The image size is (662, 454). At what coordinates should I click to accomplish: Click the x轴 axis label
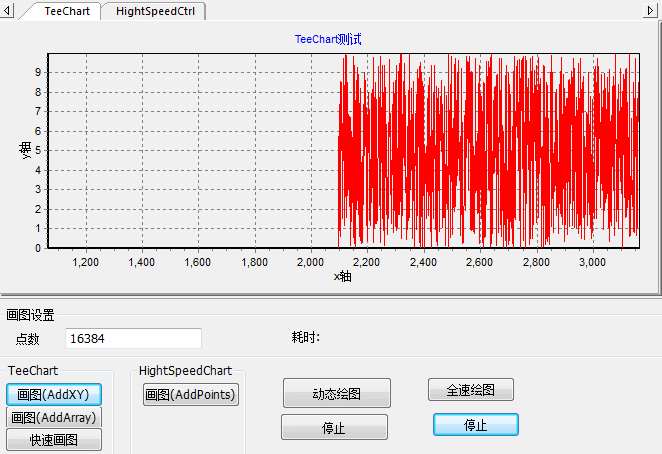pyautogui.click(x=342, y=277)
